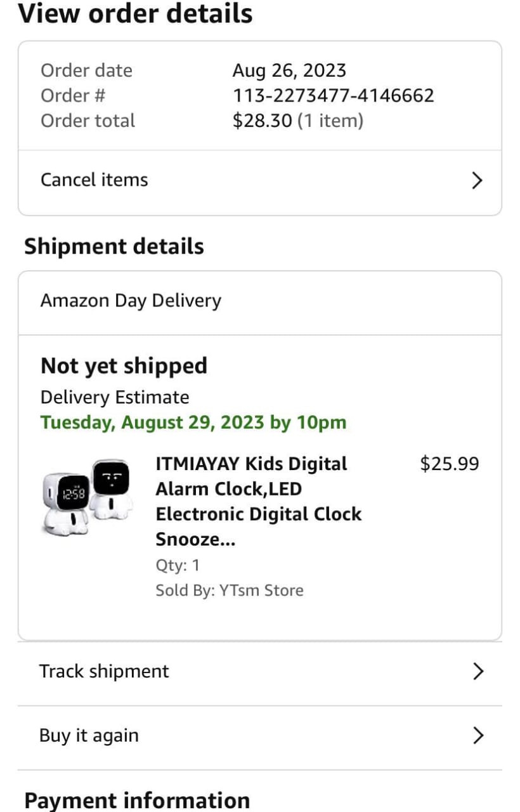The image size is (520, 812).
Task: Select the Track shipment label
Action: 104,671
